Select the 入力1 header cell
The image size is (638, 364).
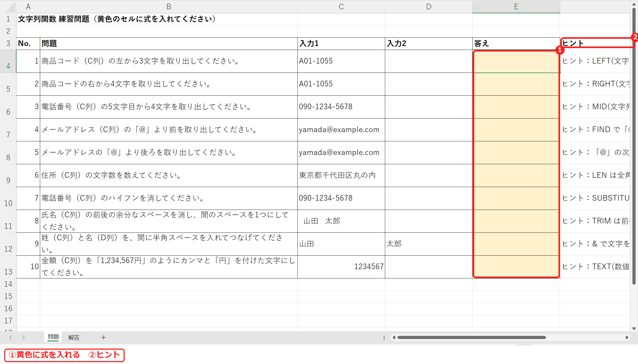pos(341,44)
